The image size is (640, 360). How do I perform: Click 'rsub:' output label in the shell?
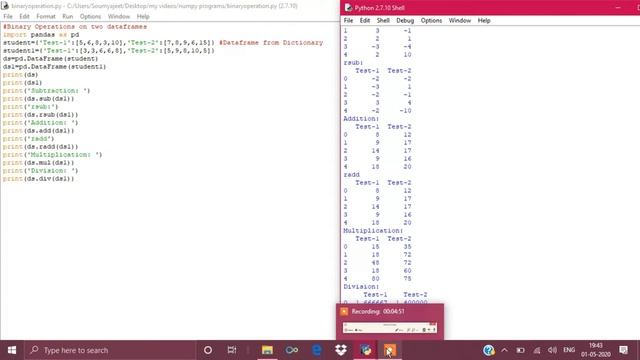[x=353, y=63]
